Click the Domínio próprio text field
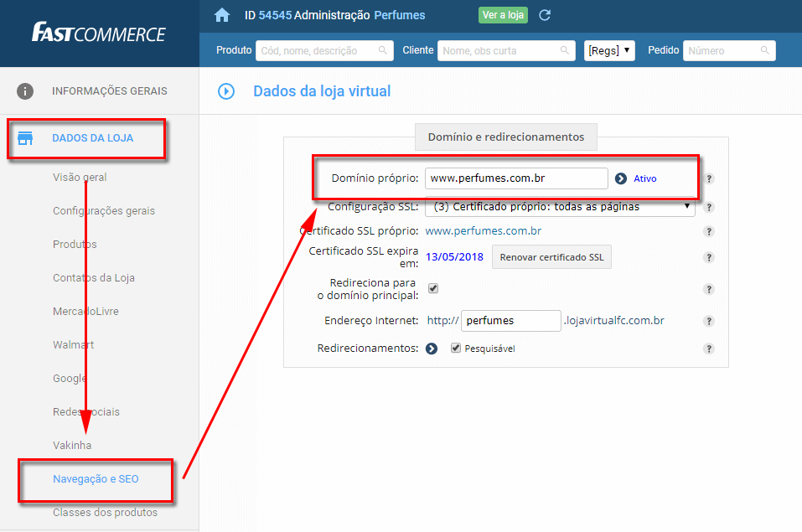 click(515, 178)
